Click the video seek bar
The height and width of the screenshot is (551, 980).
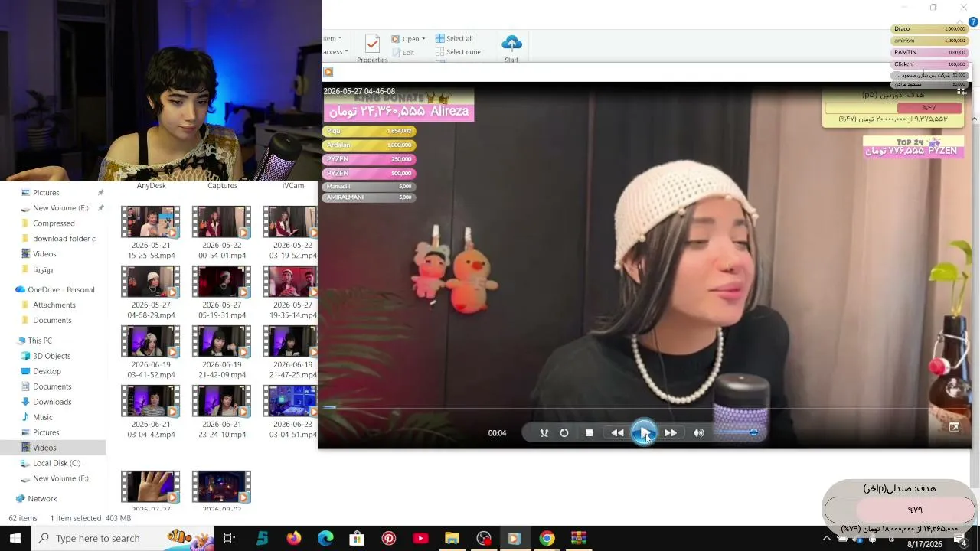[x=643, y=407]
